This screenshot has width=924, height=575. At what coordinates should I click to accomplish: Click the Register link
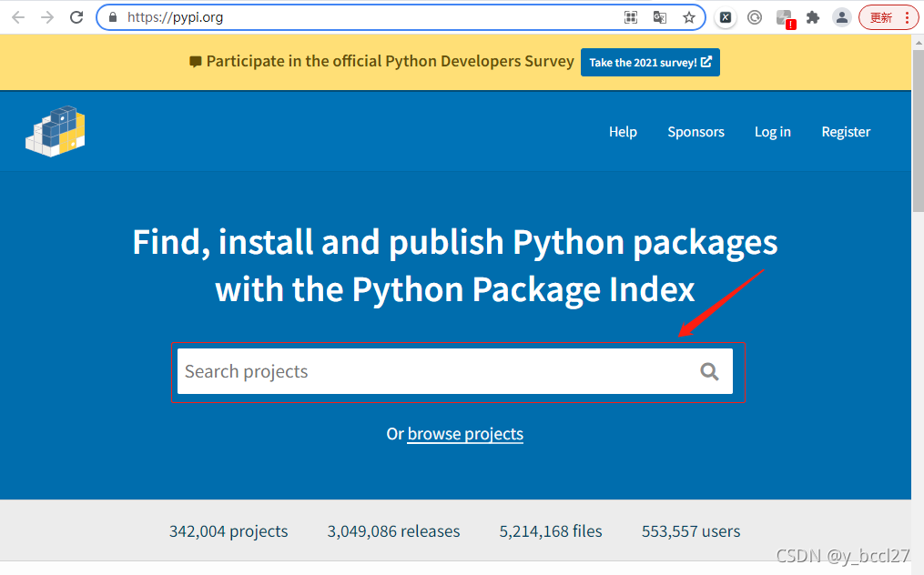point(846,132)
